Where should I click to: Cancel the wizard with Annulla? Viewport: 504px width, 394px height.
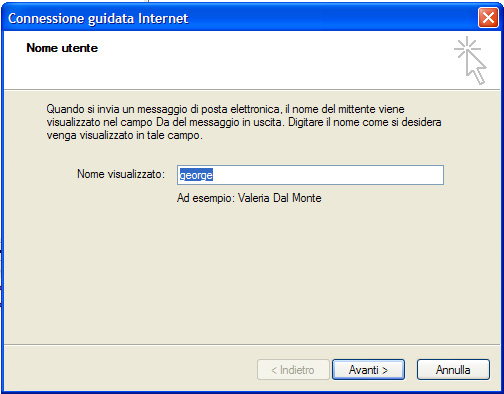(453, 370)
